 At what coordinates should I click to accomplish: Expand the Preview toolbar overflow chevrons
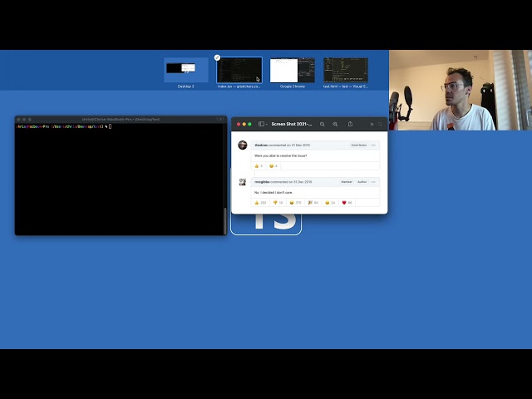click(x=372, y=124)
